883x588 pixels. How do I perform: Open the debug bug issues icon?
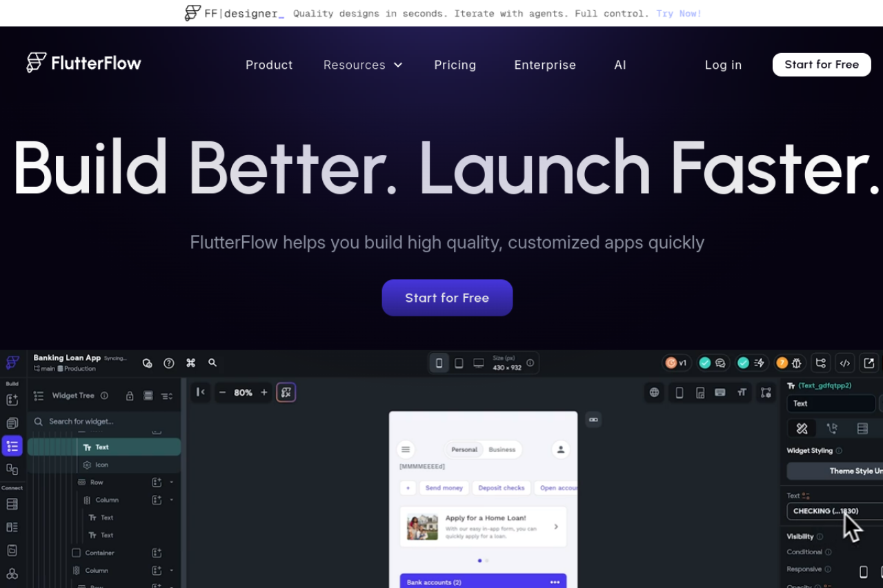pyautogui.click(x=797, y=363)
